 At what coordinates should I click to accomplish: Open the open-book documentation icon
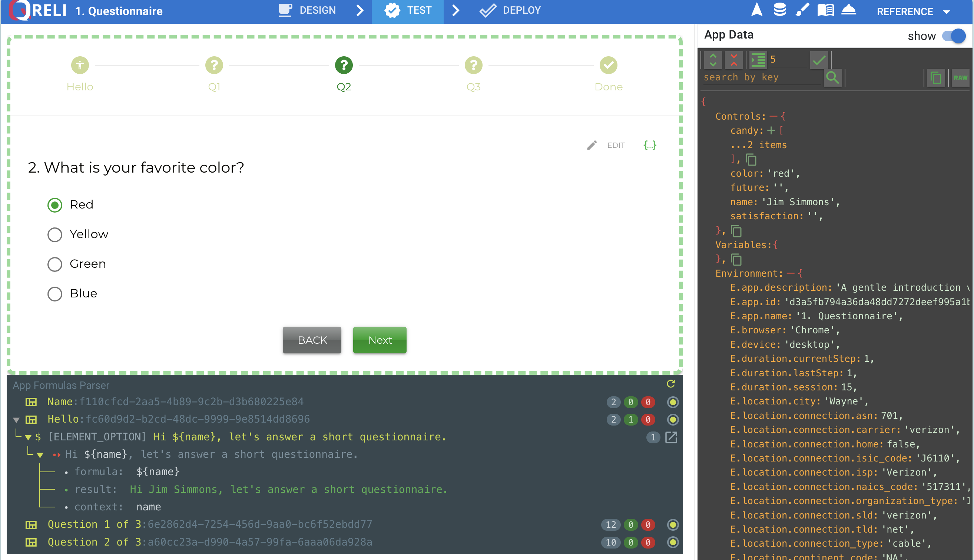point(825,10)
